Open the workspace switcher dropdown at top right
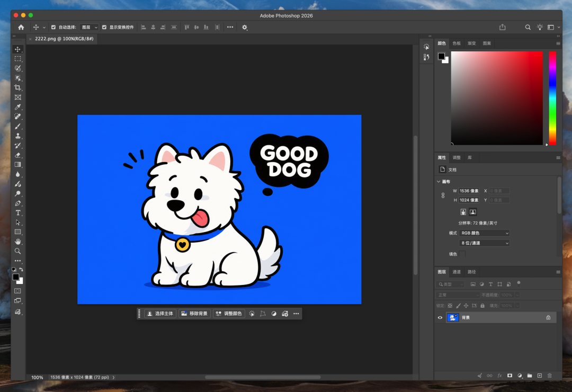This screenshot has width=572, height=392. pos(553,28)
